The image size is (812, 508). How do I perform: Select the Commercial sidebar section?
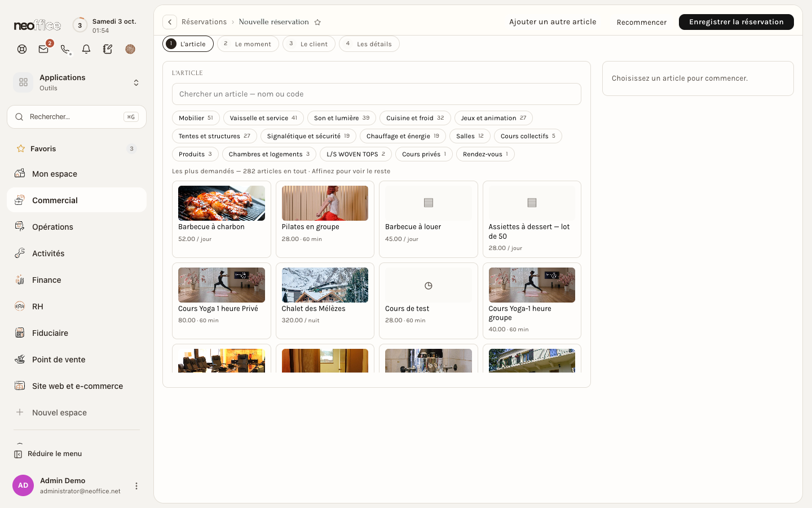pyautogui.click(x=77, y=200)
